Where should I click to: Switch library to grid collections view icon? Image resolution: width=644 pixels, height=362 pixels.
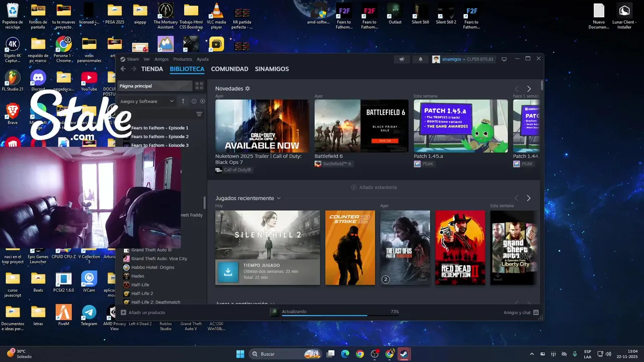pyautogui.click(x=199, y=86)
